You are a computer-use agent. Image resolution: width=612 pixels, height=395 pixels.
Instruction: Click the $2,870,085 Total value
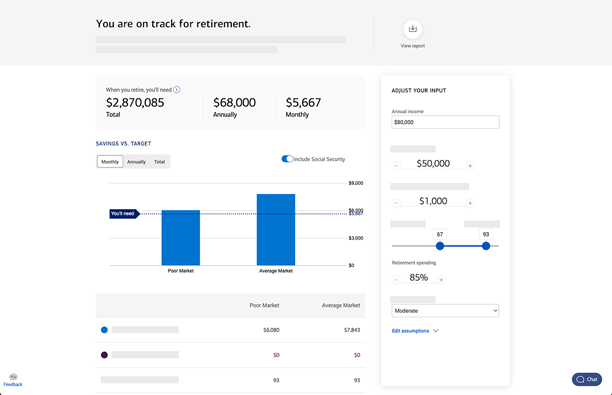pos(135,103)
